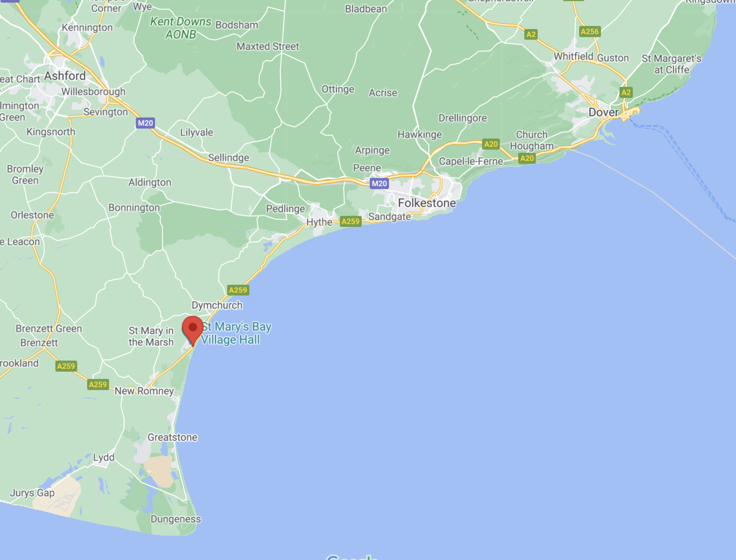Select the A259 road badge near Hythe
This screenshot has width=736, height=560.
[350, 221]
